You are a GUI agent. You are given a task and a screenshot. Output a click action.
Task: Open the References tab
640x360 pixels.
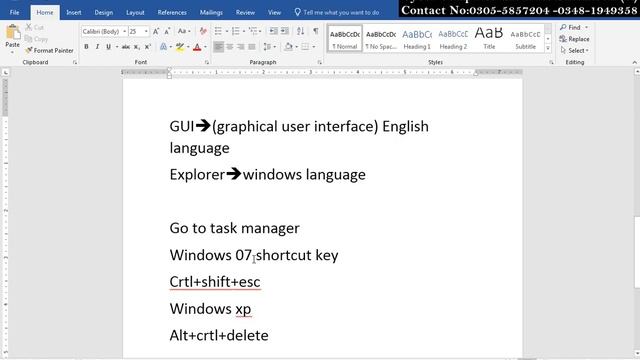(172, 13)
